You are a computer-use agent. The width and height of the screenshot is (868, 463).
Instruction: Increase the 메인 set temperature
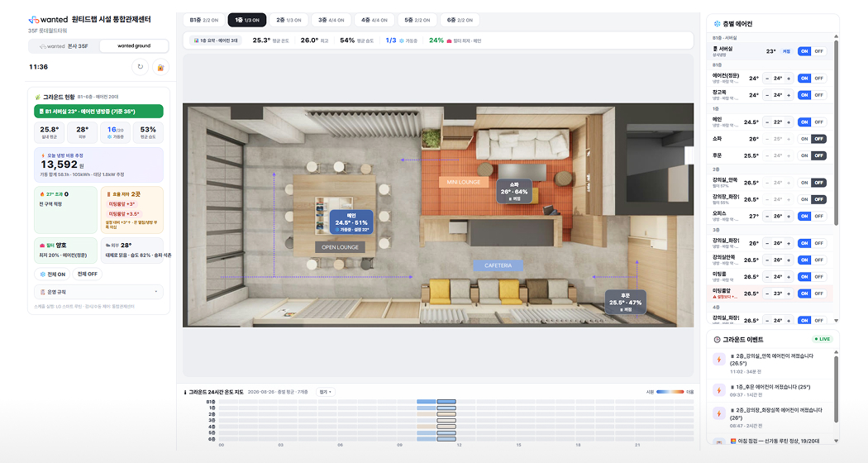[x=789, y=122]
